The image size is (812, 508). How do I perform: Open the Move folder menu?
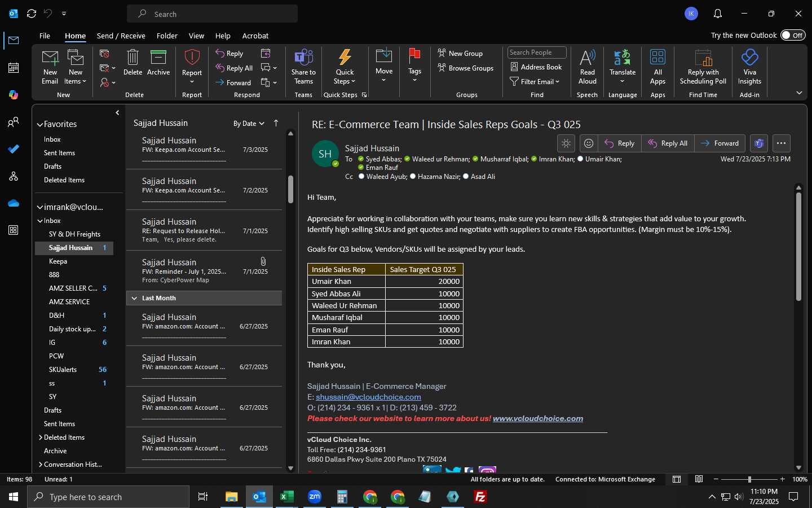pyautogui.click(x=384, y=66)
